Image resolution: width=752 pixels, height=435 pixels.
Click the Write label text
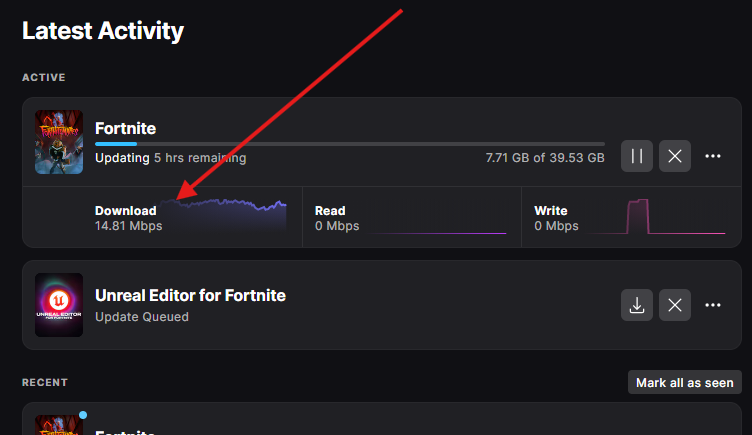click(x=551, y=211)
